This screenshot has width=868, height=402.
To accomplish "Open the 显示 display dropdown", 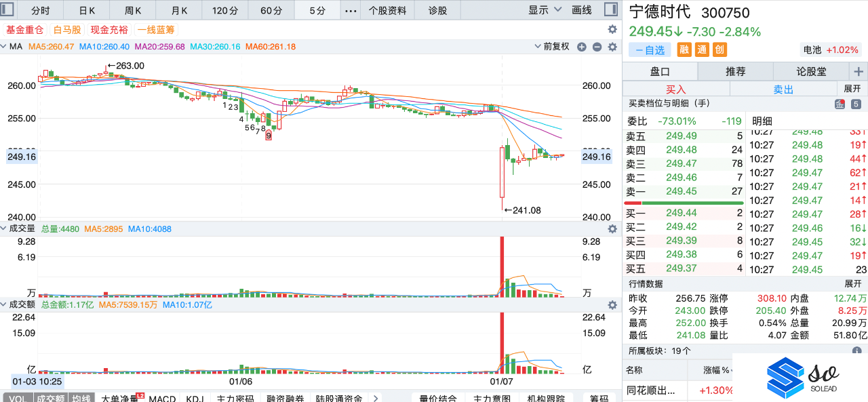I will coord(545,10).
